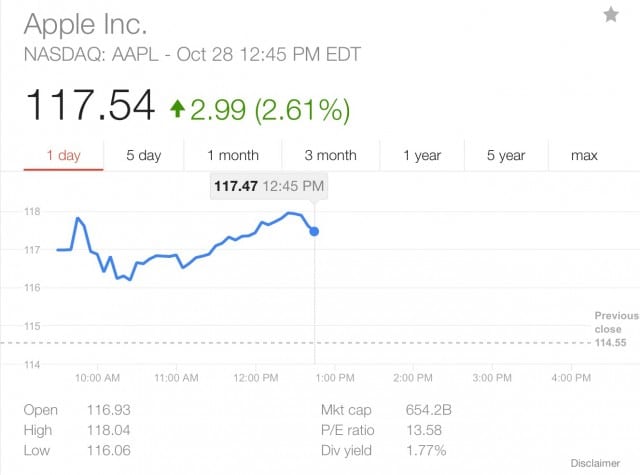The image size is (640, 475).
Task: Click the 117.47 12:45 PM tooltip
Action: (268, 186)
